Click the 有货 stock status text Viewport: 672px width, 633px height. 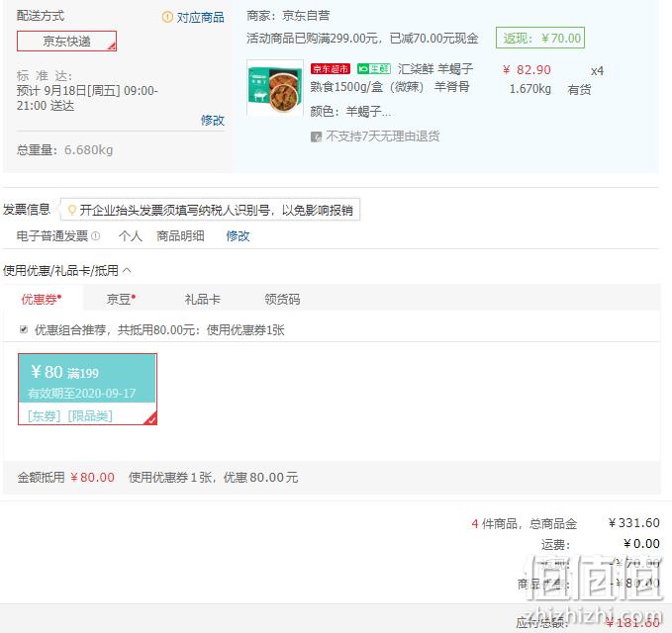579,90
